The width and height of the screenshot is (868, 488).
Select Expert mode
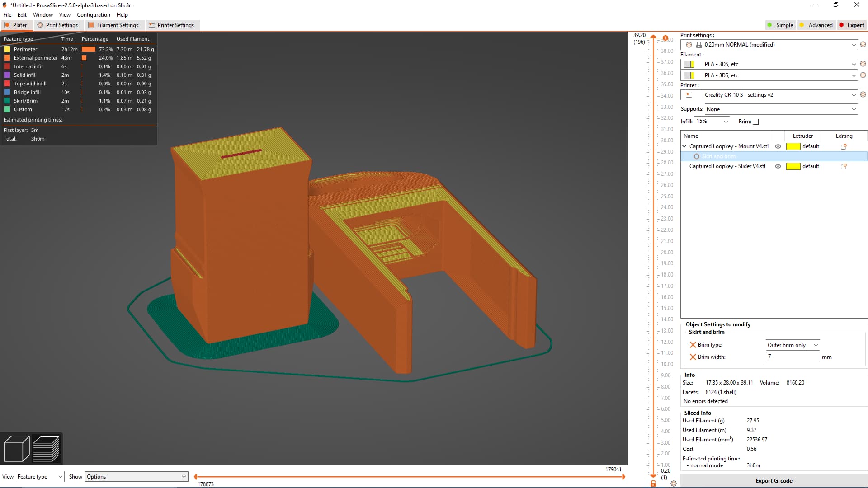click(x=852, y=25)
